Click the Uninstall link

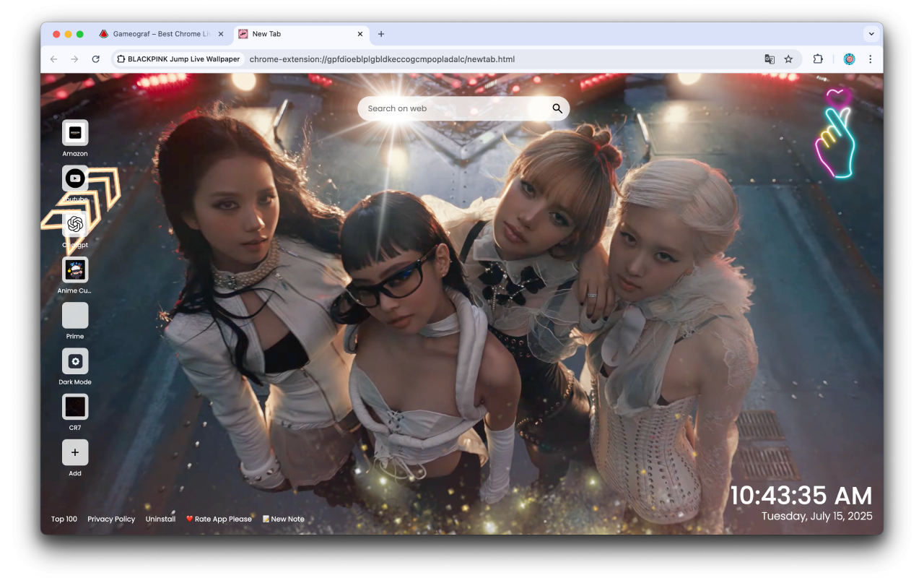pyautogui.click(x=160, y=519)
